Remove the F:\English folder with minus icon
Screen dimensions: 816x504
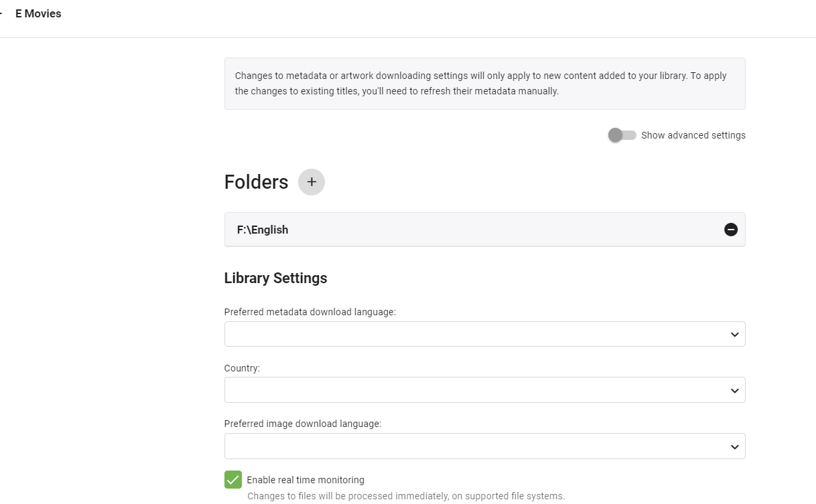(x=731, y=230)
